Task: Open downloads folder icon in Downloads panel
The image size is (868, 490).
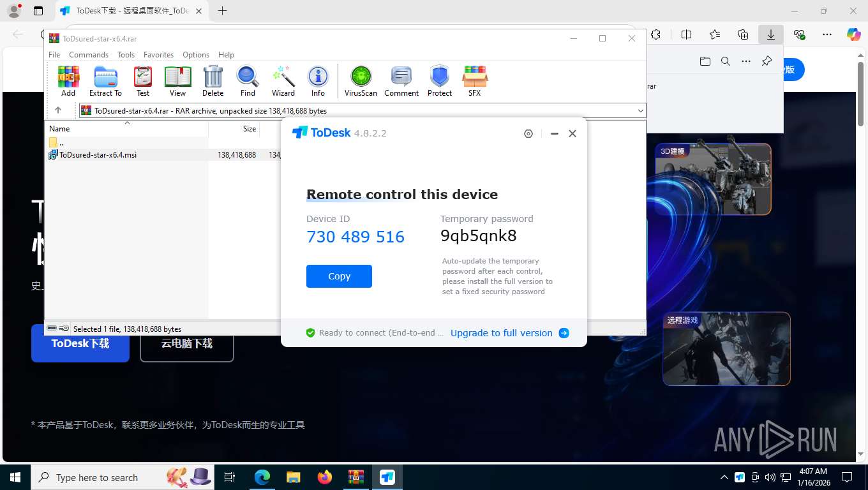Action: pyautogui.click(x=705, y=61)
